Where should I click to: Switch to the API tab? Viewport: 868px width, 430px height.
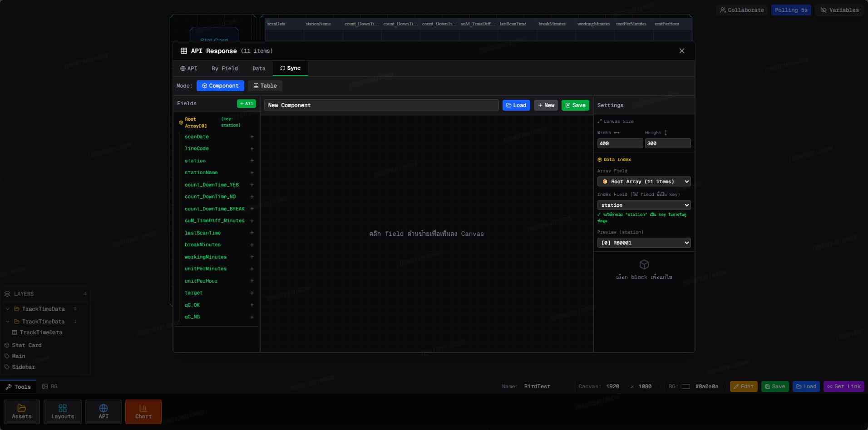189,68
